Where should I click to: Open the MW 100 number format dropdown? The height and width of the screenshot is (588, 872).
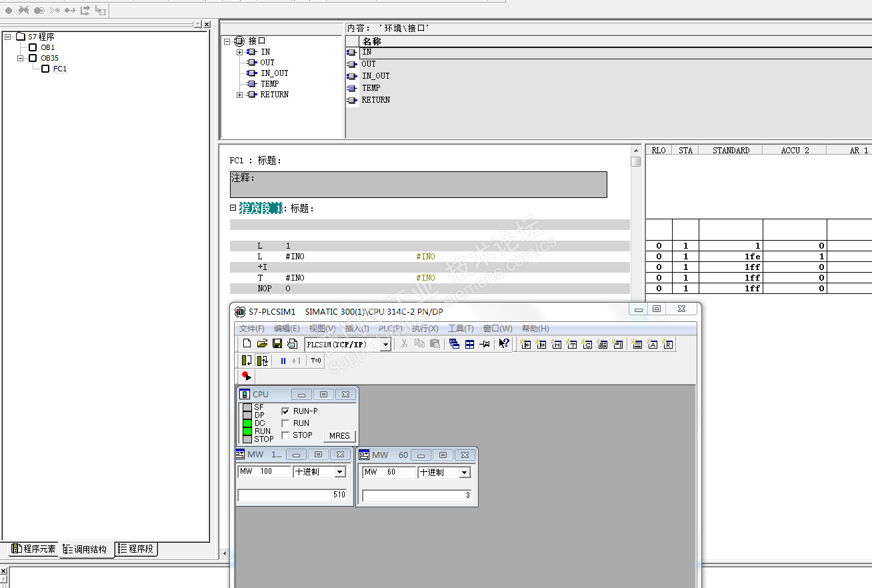click(x=340, y=472)
